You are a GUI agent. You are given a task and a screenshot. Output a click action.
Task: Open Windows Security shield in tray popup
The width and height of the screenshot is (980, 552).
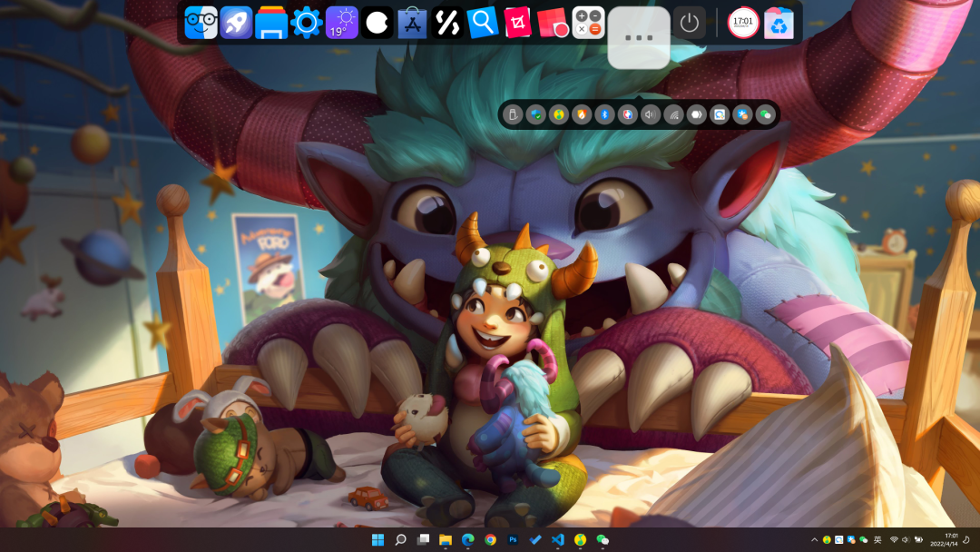tap(535, 114)
